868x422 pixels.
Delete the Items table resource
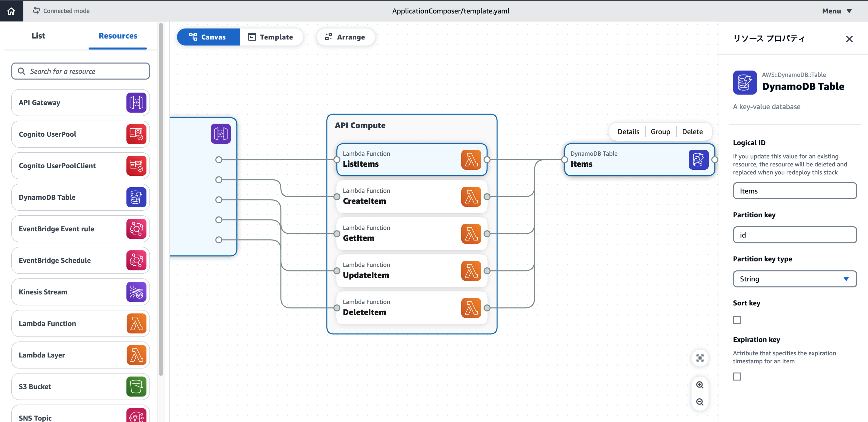click(692, 132)
